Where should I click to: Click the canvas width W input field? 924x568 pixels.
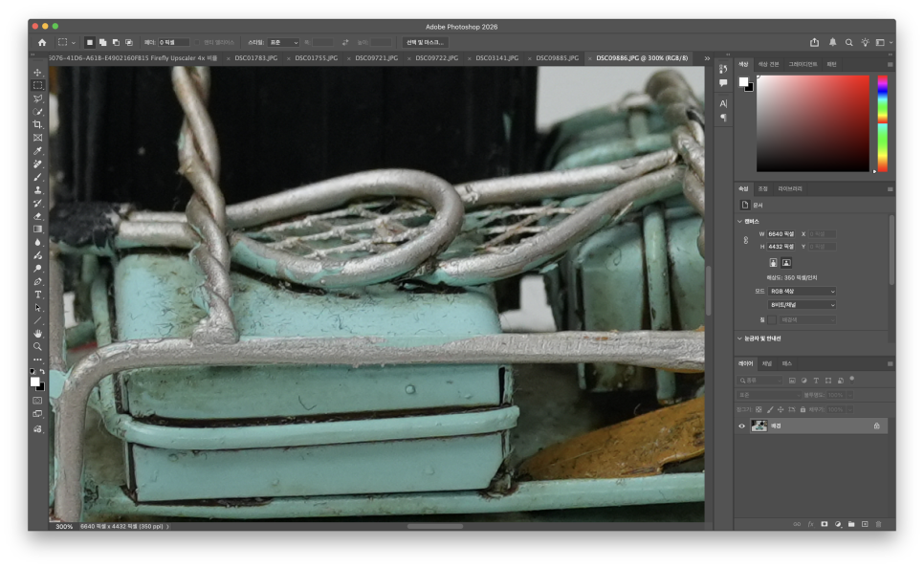(x=781, y=234)
